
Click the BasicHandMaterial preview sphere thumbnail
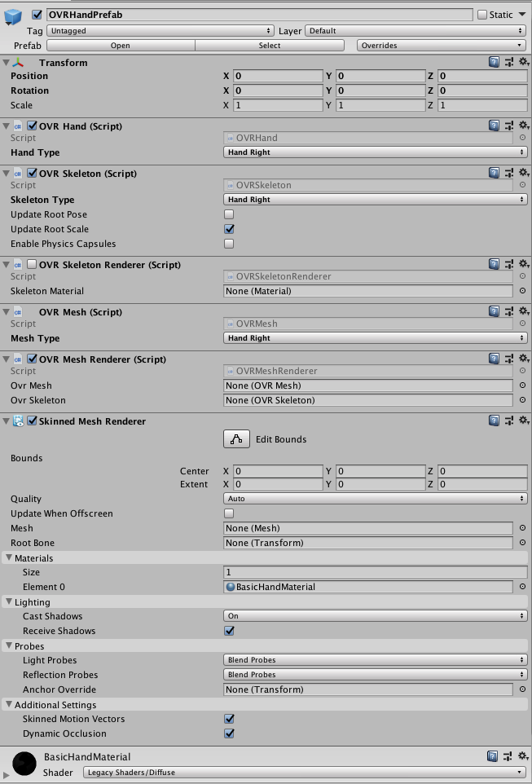24,764
